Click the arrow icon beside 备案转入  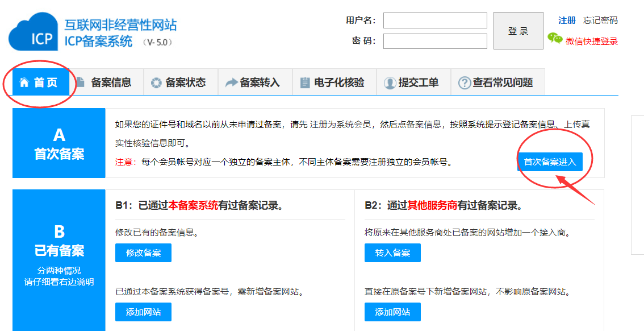pos(231,83)
